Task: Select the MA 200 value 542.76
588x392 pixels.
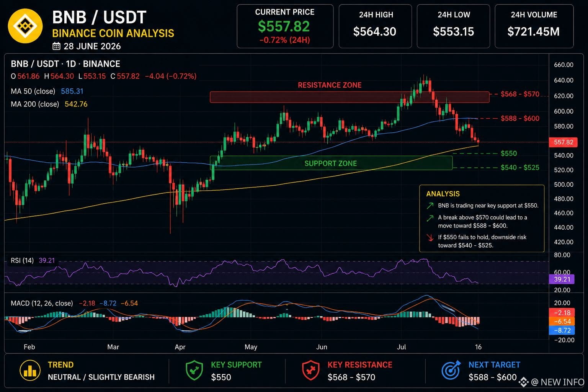Action: click(x=76, y=104)
